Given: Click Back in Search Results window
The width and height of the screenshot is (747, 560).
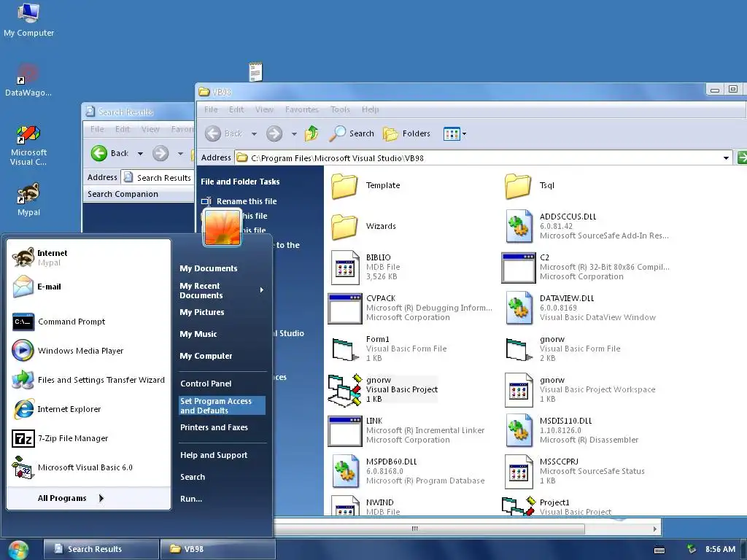Looking at the screenshot, I should pyautogui.click(x=110, y=153).
